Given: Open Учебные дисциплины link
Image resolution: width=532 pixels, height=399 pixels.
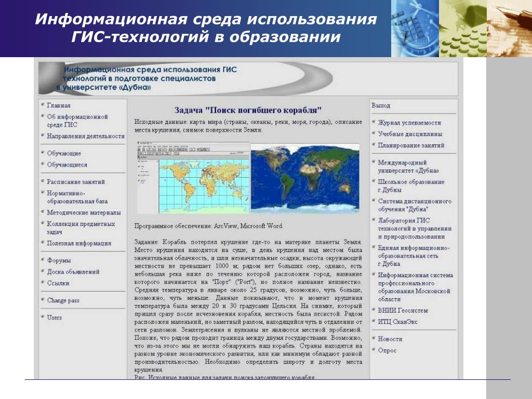Looking at the screenshot, I should pyautogui.click(x=410, y=134).
